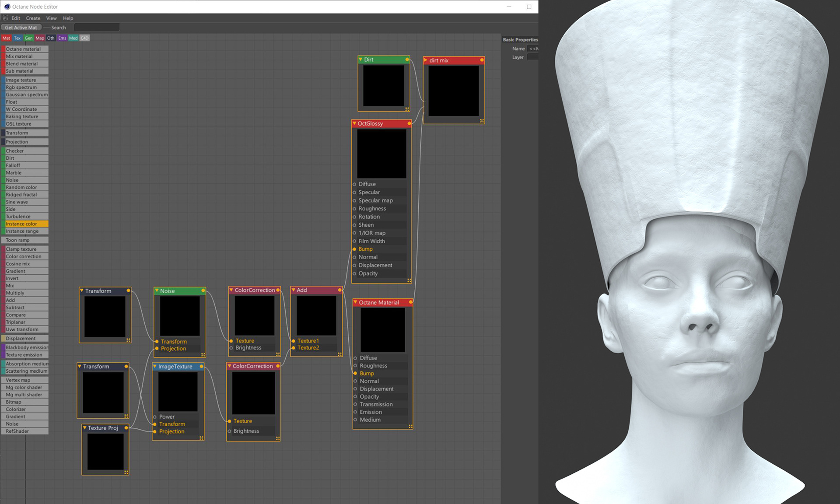Click the Texture Proj node output port
The height and width of the screenshot is (504, 840).
coord(126,428)
